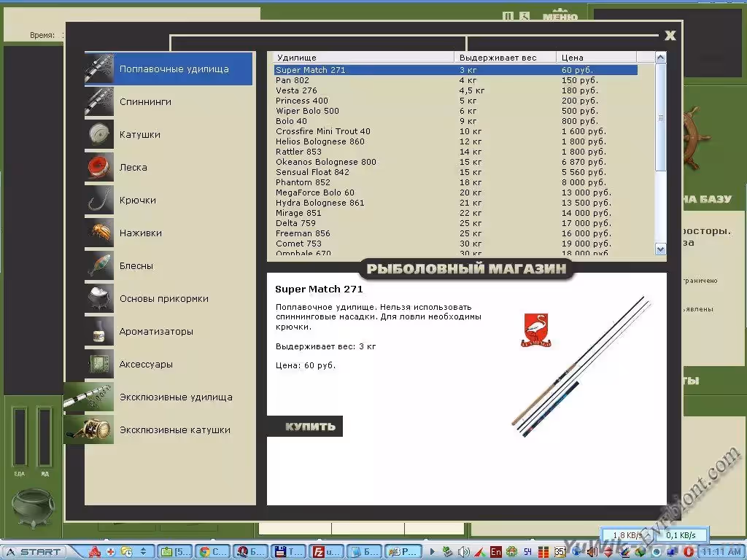
Task: Select the Phantom 852 rod row
Action: click(x=303, y=182)
